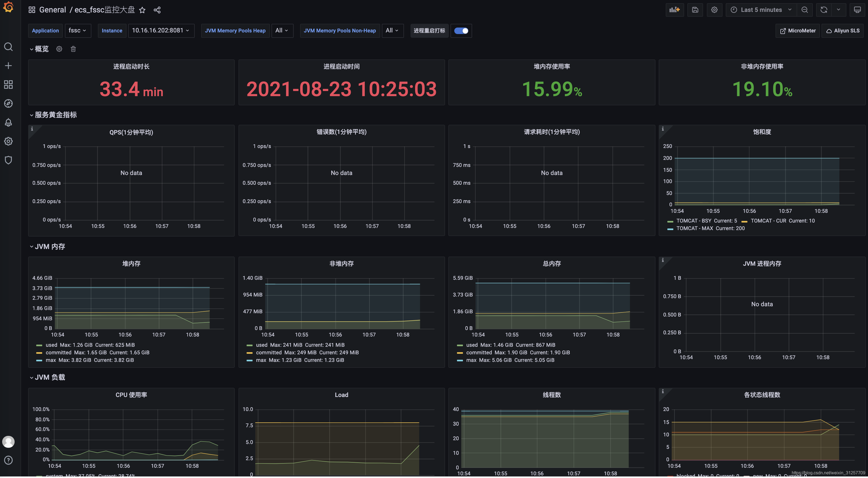This screenshot has width=868, height=478.
Task: Delete the 概览 row via trash icon
Action: pos(73,49)
